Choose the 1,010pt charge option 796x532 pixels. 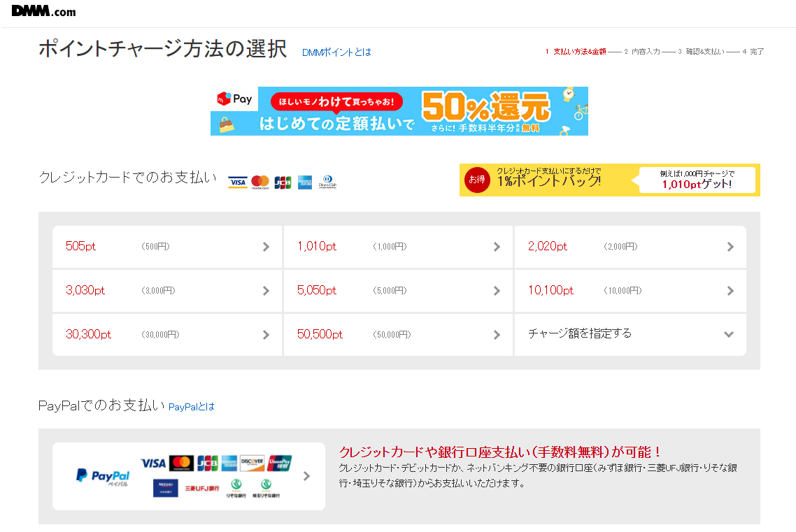click(x=398, y=247)
